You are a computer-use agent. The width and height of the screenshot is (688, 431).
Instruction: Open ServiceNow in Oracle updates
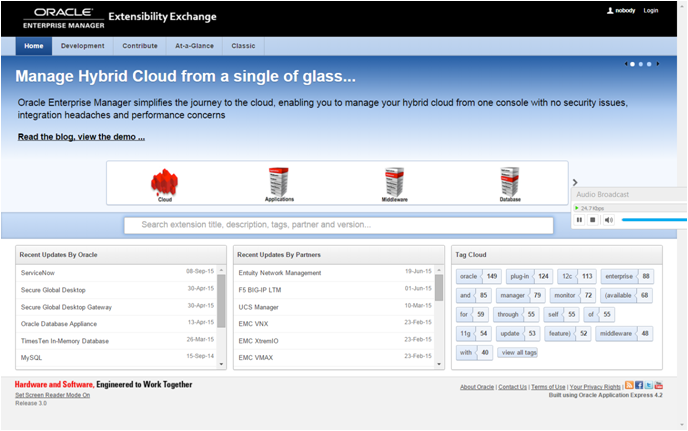pos(38,273)
